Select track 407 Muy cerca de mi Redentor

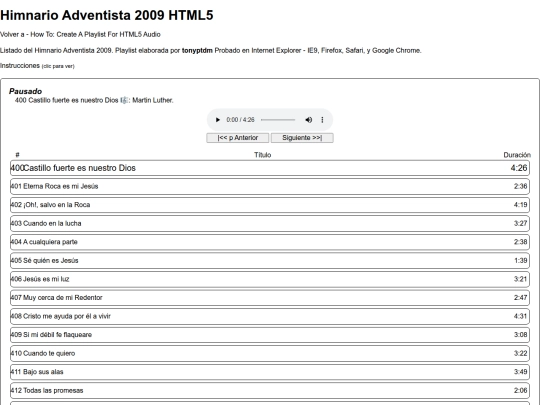[270, 298]
